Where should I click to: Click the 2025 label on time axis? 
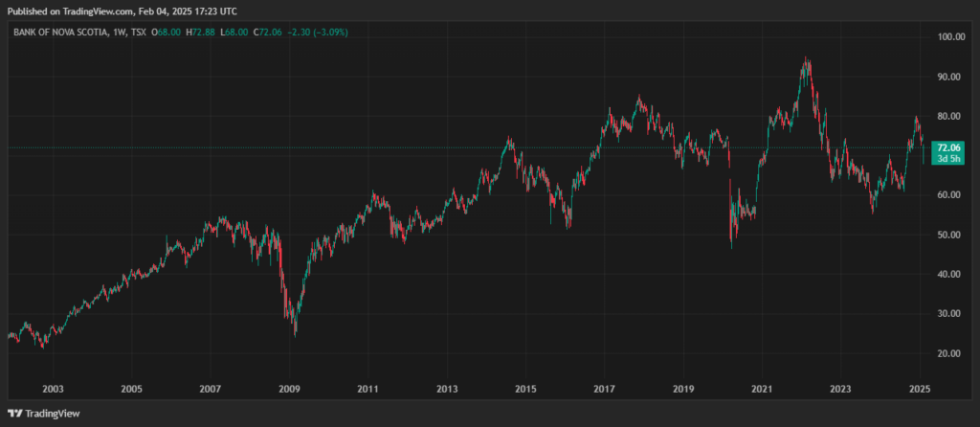(x=920, y=389)
